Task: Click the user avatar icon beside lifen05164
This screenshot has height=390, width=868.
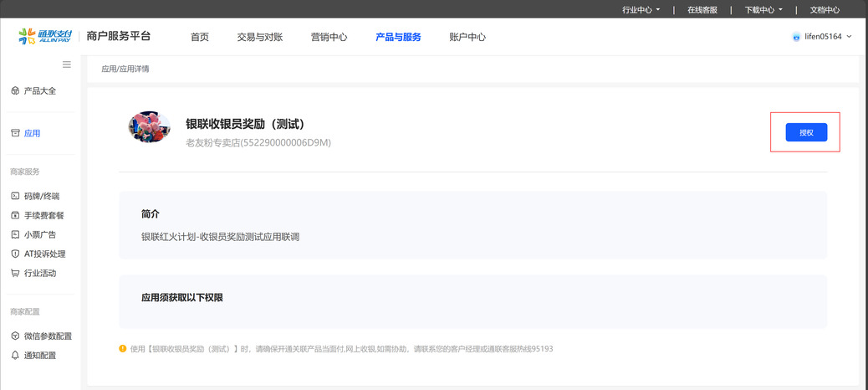Action: tap(797, 37)
